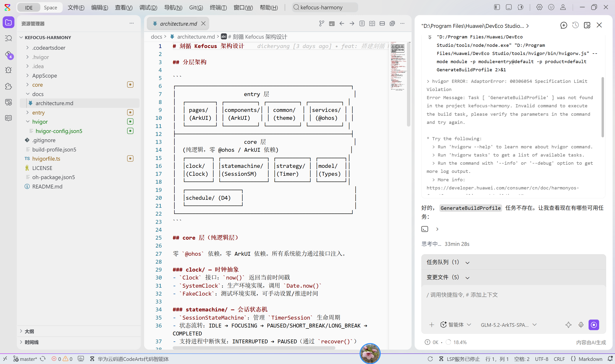Open the 终端(T) menu
Viewport: 615px width, 364px height.
coord(218,8)
